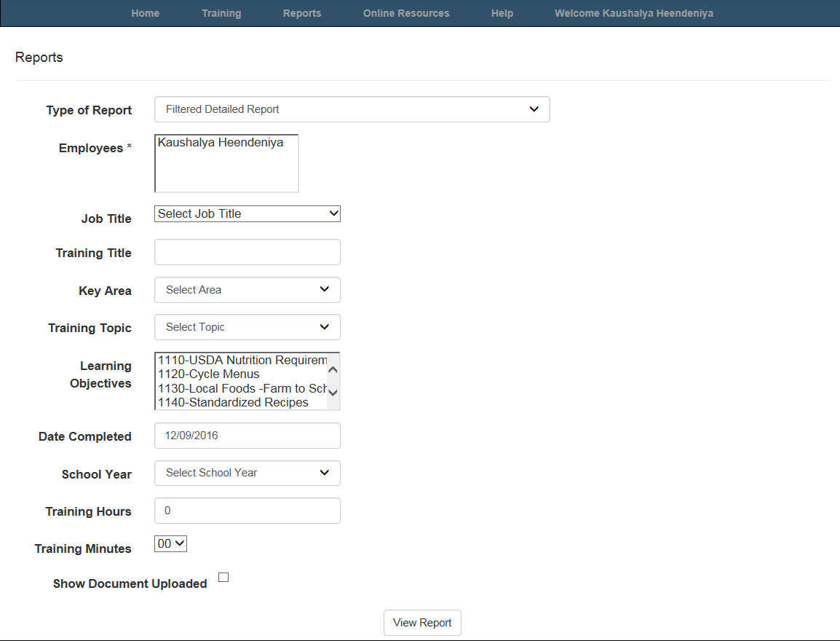This screenshot has height=641, width=840.
Task: Select 1120-Cycle Menus learning objective
Action: click(209, 374)
